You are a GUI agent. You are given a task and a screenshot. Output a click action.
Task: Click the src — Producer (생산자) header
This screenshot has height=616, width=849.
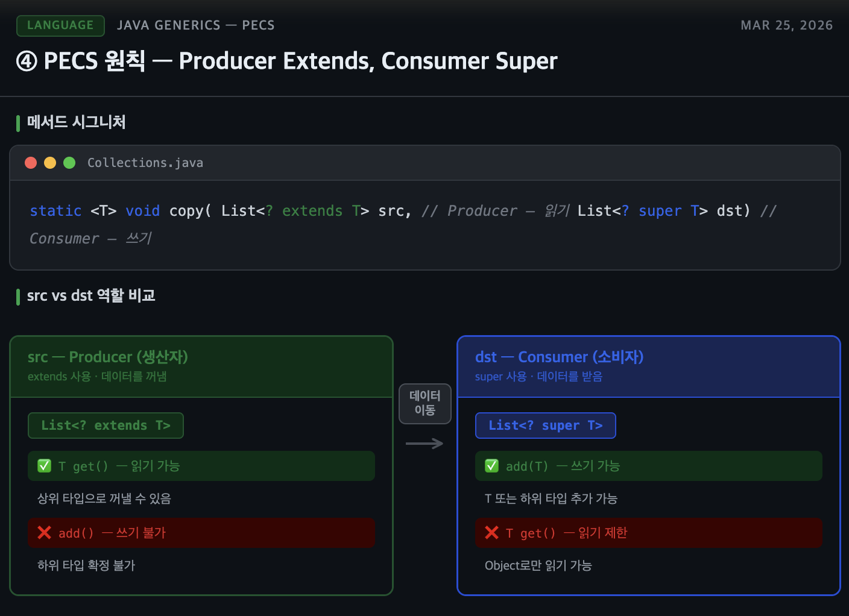(x=108, y=357)
